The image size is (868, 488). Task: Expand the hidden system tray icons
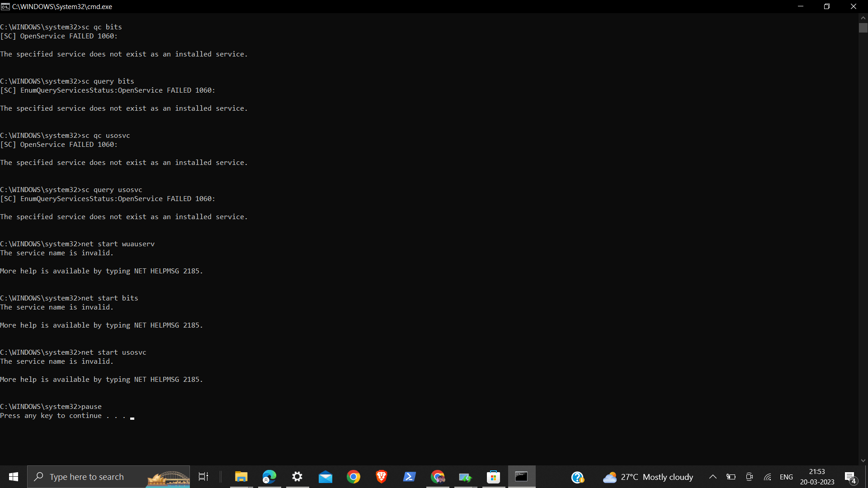coord(713,477)
